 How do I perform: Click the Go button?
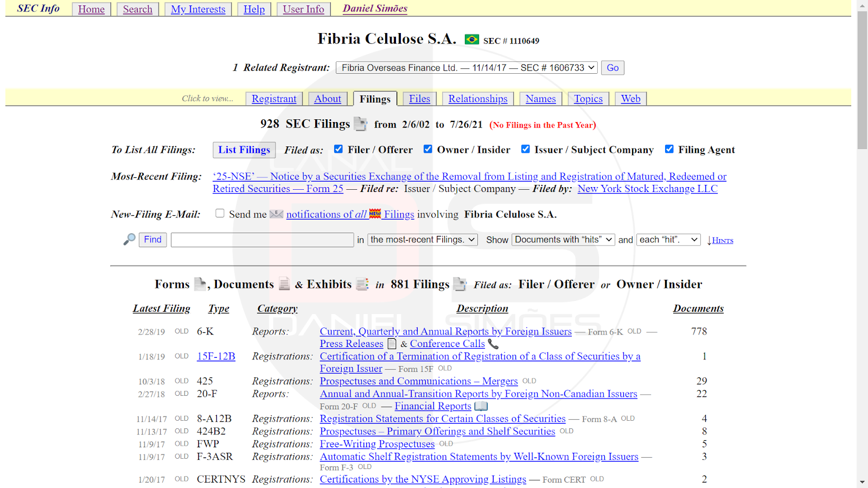(x=612, y=68)
